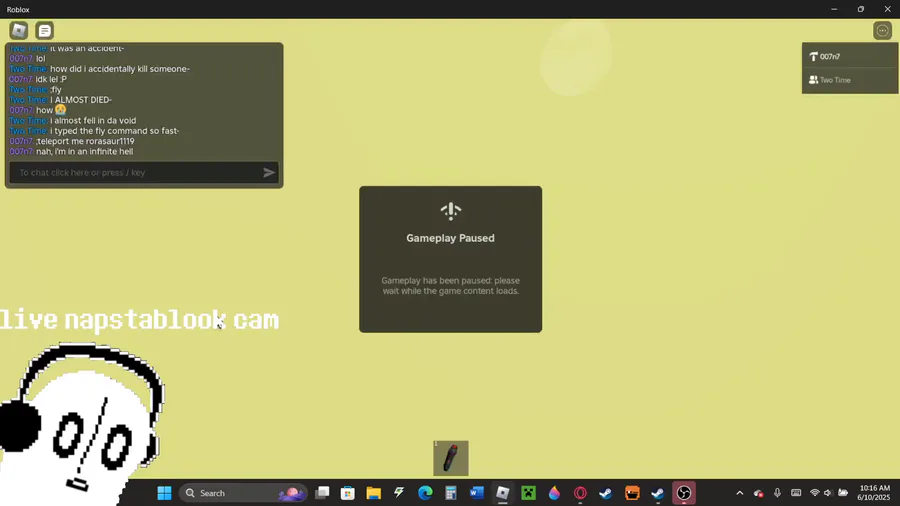Viewport: 900px width, 506px height.
Task: Click the "Gameplay Paused" dialog heading
Action: [451, 238]
